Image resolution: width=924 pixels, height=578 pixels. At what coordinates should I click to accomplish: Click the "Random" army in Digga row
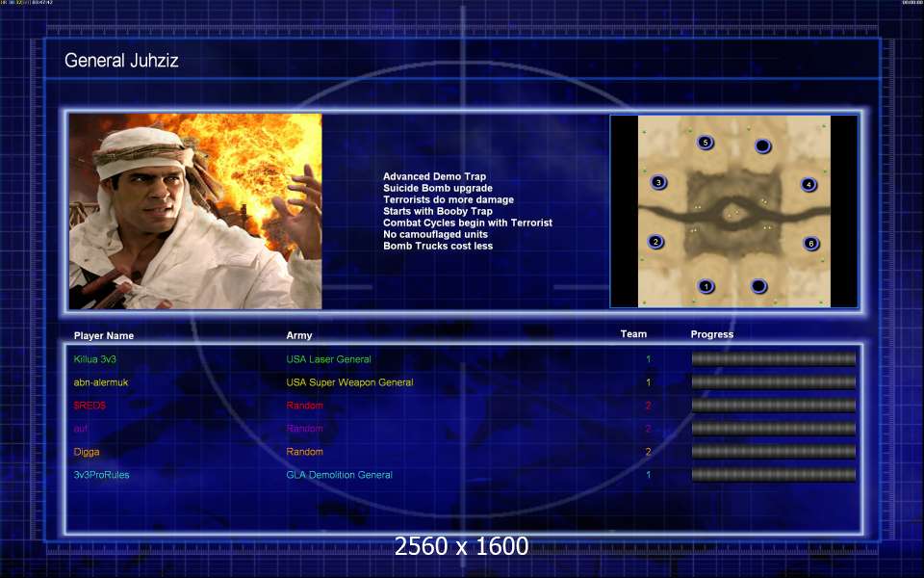coord(305,452)
